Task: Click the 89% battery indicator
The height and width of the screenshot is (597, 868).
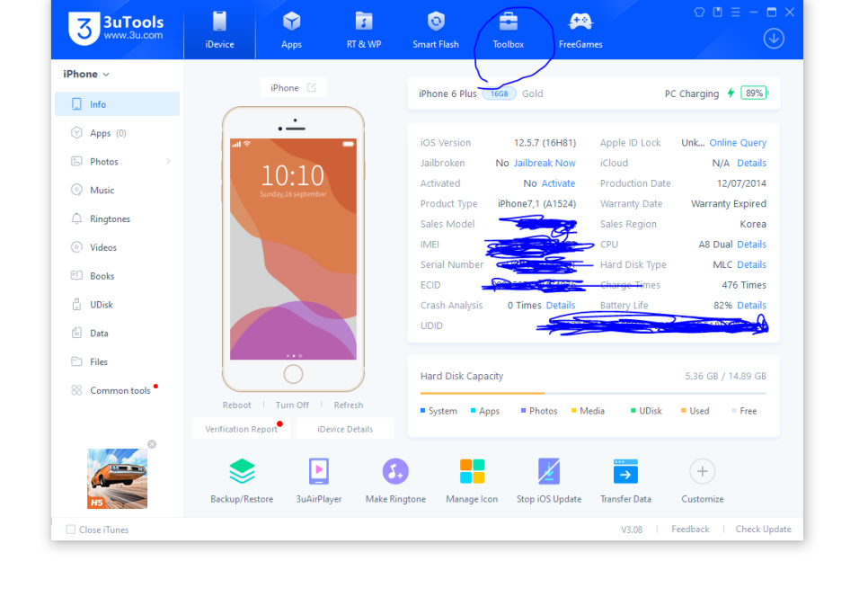Action: click(x=755, y=93)
